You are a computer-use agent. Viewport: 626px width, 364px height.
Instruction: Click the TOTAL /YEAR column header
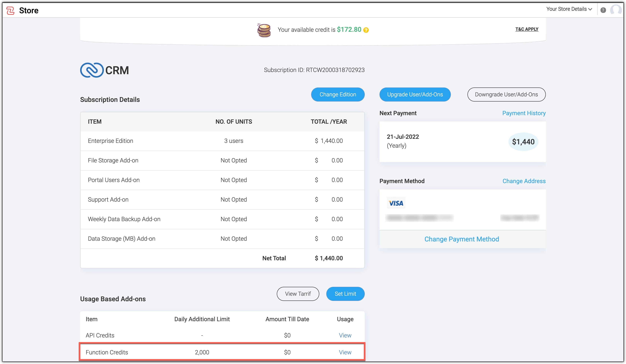click(329, 122)
